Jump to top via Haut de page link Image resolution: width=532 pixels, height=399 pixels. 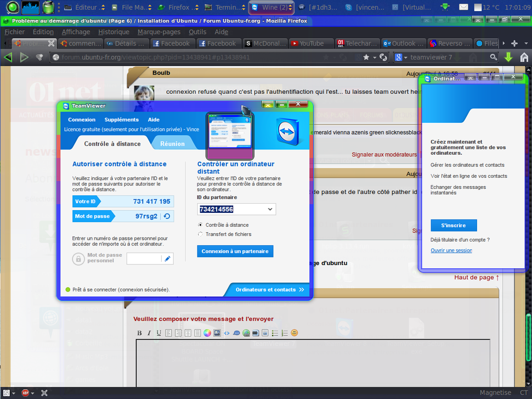click(477, 277)
